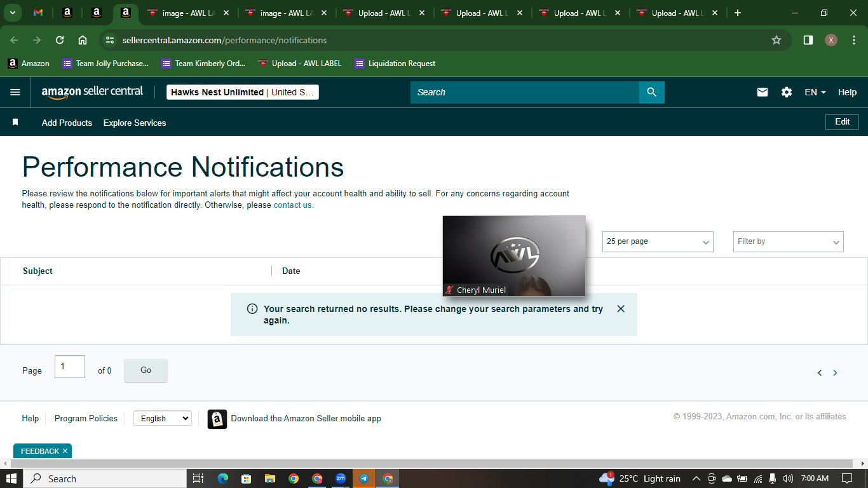
Task: Open the 25 per page dropdown
Action: [x=658, y=241]
